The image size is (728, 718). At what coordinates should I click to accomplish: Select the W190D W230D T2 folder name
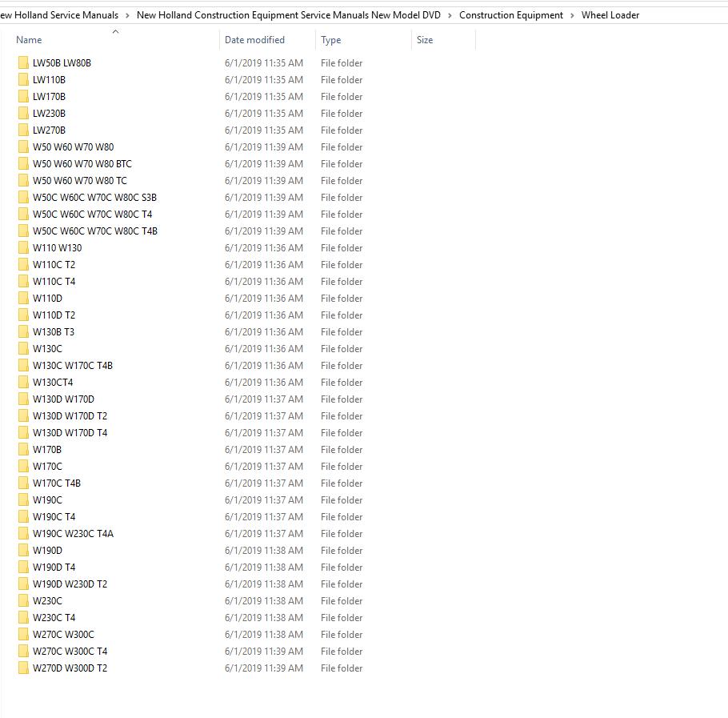point(70,584)
